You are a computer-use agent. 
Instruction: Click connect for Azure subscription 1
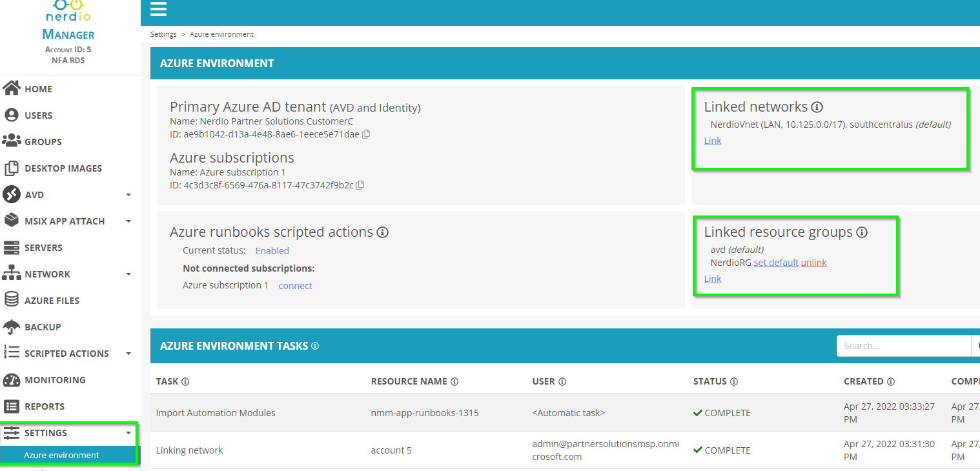(295, 286)
